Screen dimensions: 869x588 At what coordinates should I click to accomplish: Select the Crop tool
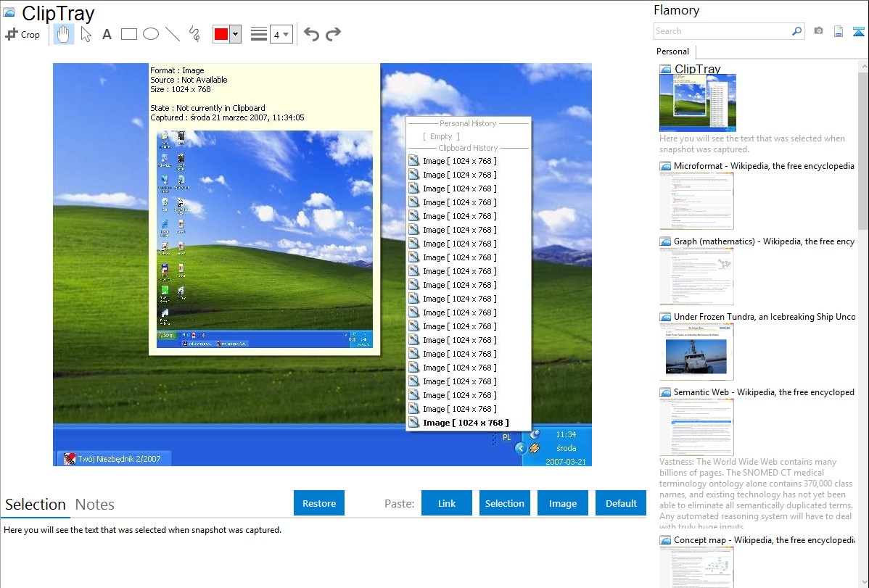22,34
